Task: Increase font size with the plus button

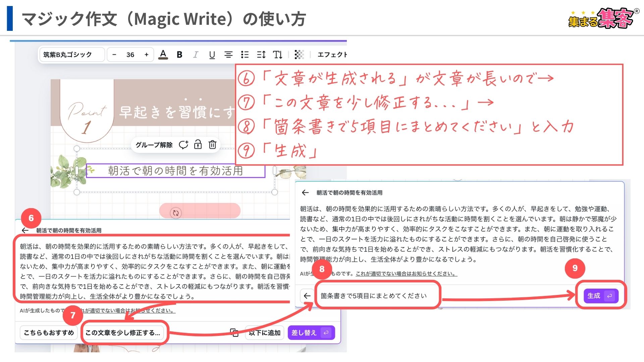Action: pyautogui.click(x=146, y=55)
